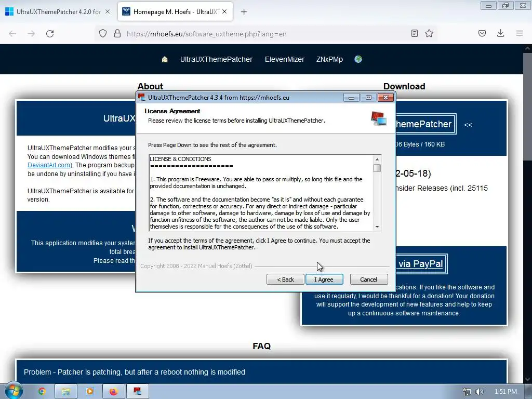
Task: Open UltraUXThemePatcher nav menu item
Action: click(x=216, y=59)
